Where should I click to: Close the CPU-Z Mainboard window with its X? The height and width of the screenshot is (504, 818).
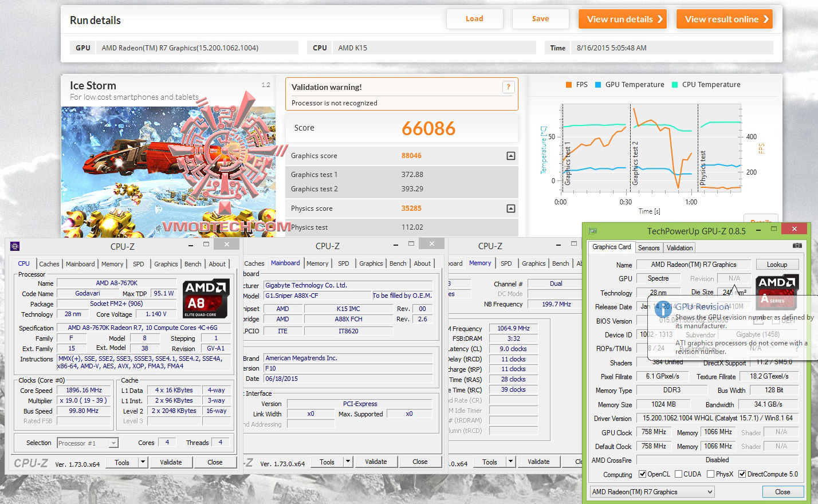click(431, 244)
